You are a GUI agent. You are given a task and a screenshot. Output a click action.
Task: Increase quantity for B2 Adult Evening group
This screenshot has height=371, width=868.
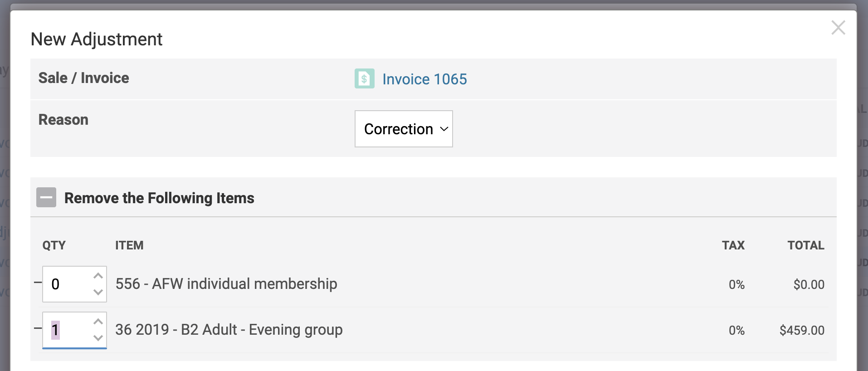click(x=98, y=322)
